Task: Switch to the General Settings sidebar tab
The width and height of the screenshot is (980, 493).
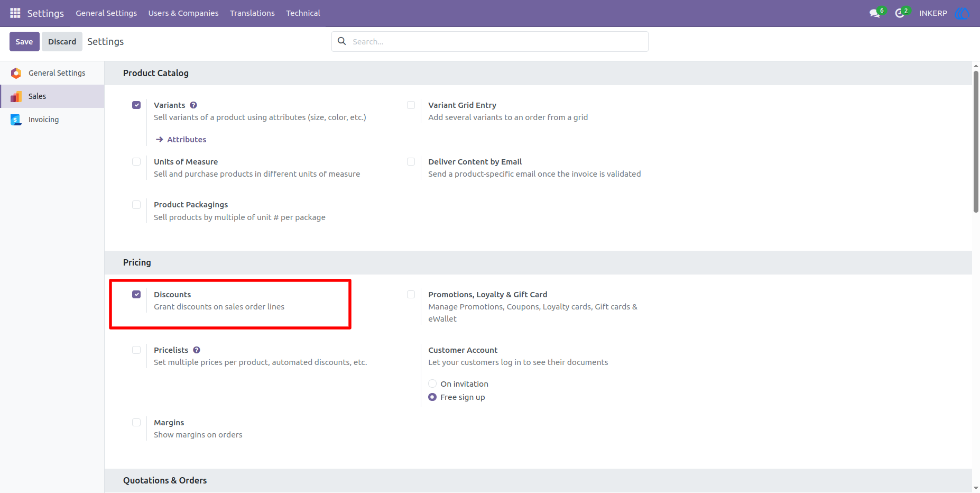Action: click(52, 73)
